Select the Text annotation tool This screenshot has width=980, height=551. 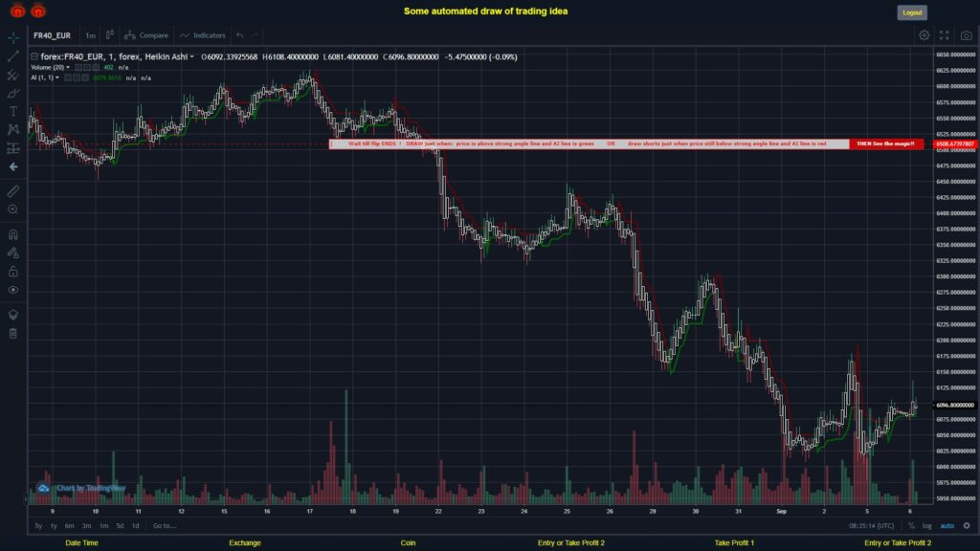(x=13, y=111)
